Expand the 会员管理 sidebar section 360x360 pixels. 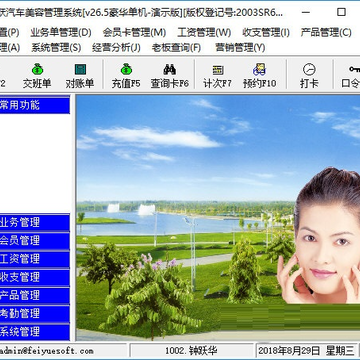[x=35, y=241]
